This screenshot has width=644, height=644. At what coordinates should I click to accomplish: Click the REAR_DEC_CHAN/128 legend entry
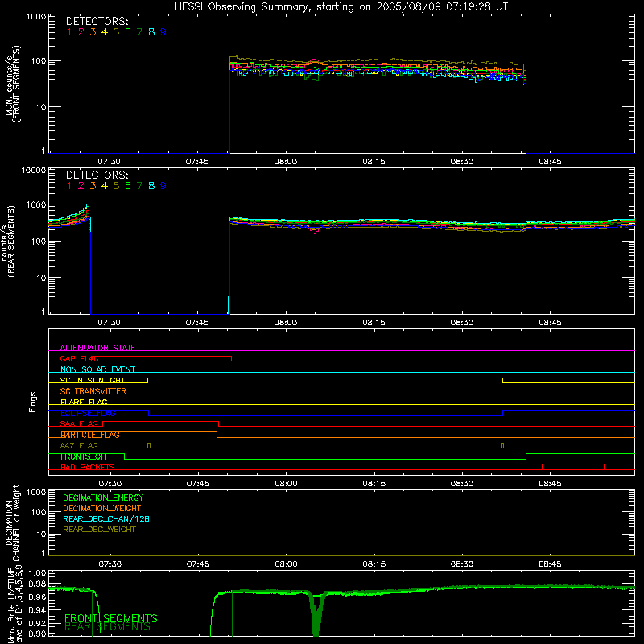pyautogui.click(x=106, y=518)
